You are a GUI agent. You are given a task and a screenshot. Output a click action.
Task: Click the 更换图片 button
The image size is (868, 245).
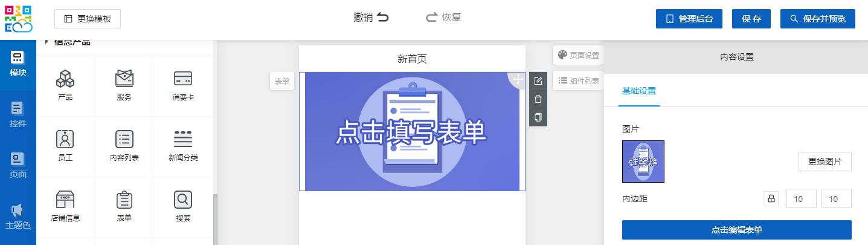(x=825, y=162)
